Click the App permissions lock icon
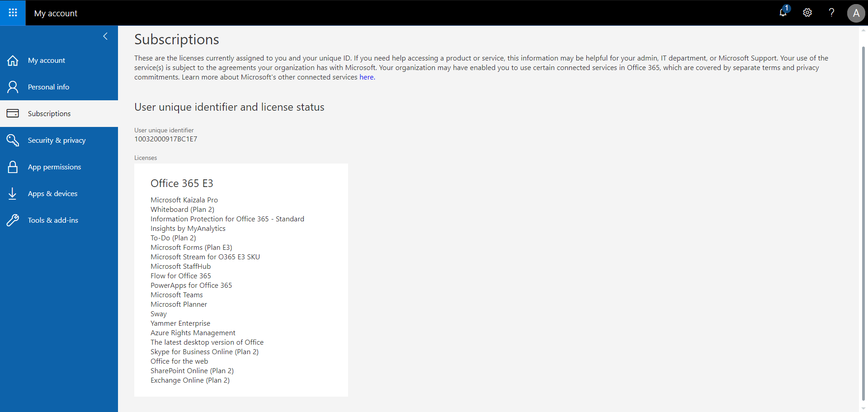Screen dimensions: 868x412 [13, 167]
